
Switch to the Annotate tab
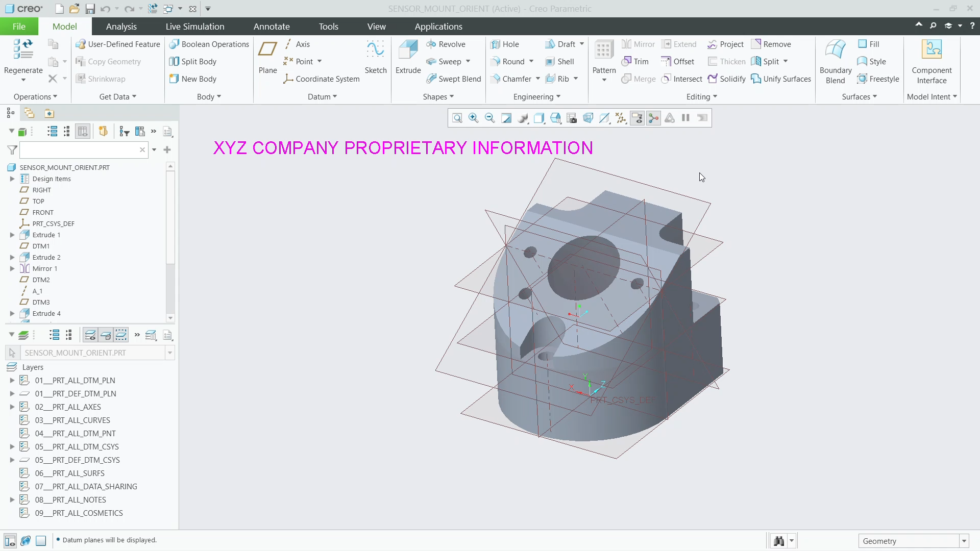coord(272,27)
